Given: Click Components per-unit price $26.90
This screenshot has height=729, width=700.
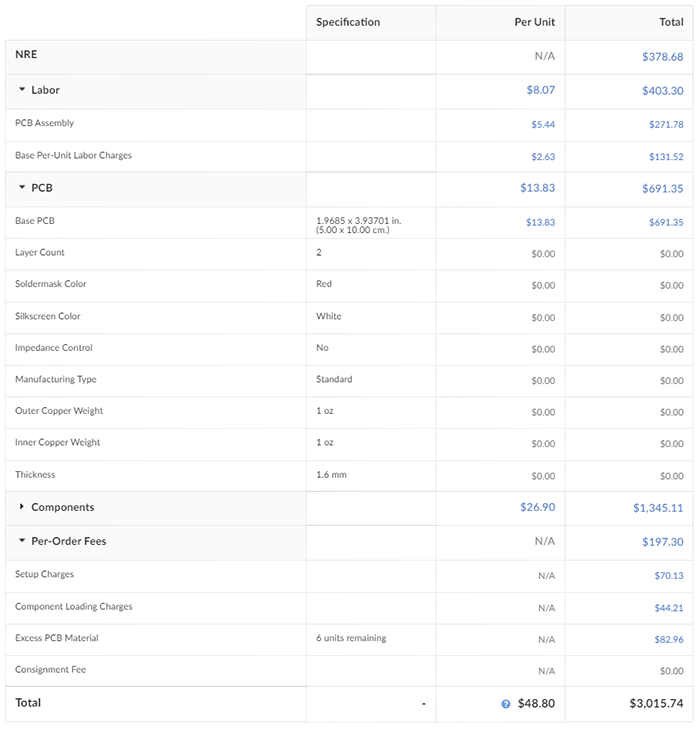Looking at the screenshot, I should coord(537,508).
